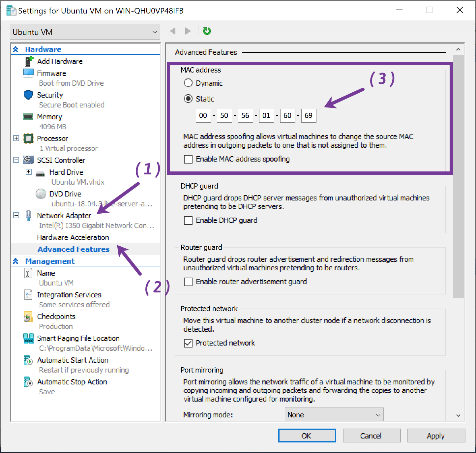Image resolution: width=476 pixels, height=453 pixels.
Task: Enable MAC address spoofing checkbox
Action: click(188, 159)
